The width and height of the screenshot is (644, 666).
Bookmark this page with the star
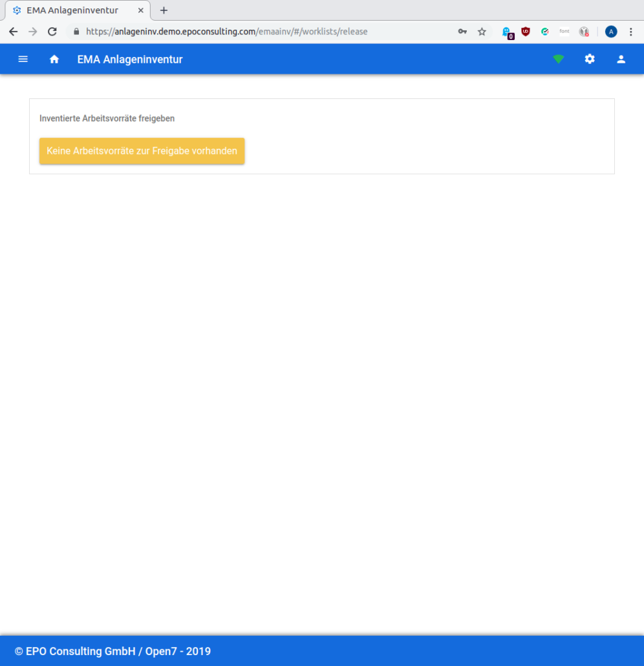(482, 32)
